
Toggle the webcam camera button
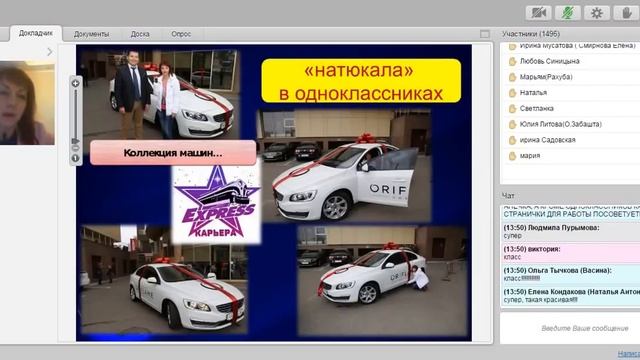click(538, 13)
